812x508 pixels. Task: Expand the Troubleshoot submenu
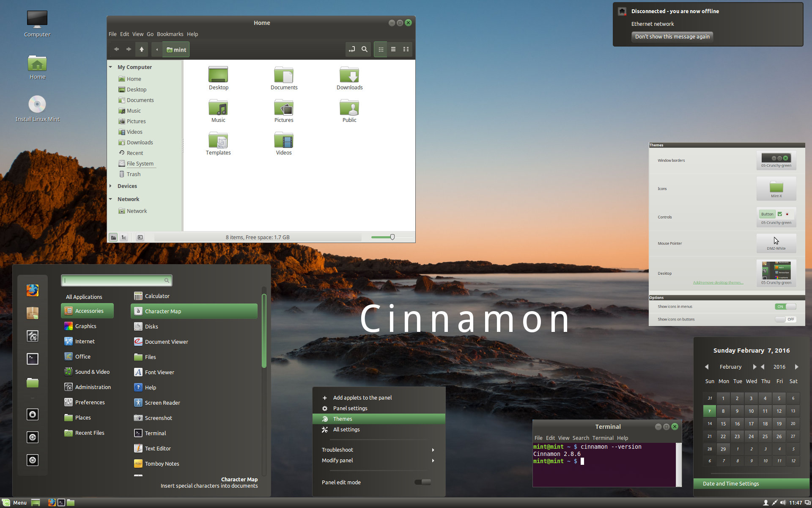[379, 450]
